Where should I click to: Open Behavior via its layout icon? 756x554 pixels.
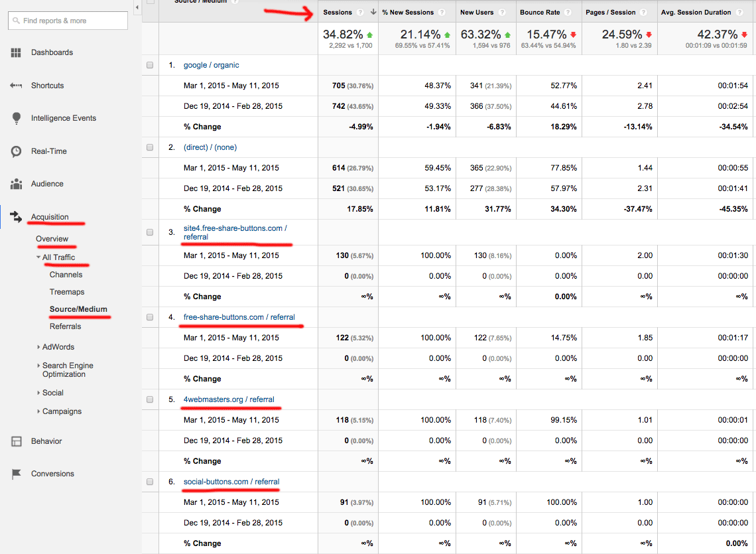tap(17, 441)
